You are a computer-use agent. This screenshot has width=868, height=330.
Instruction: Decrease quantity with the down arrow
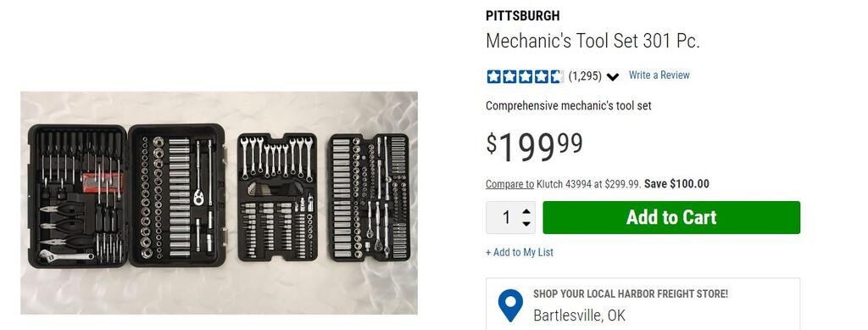tap(526, 224)
